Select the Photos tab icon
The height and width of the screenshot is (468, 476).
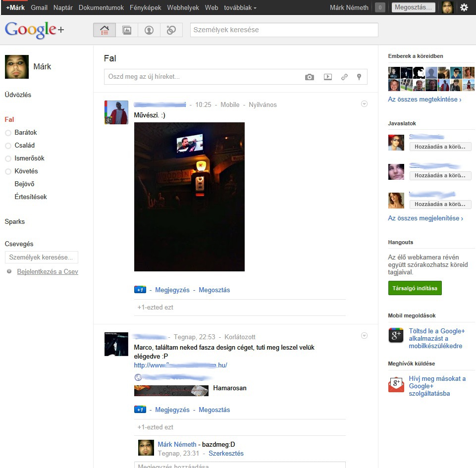[127, 30]
